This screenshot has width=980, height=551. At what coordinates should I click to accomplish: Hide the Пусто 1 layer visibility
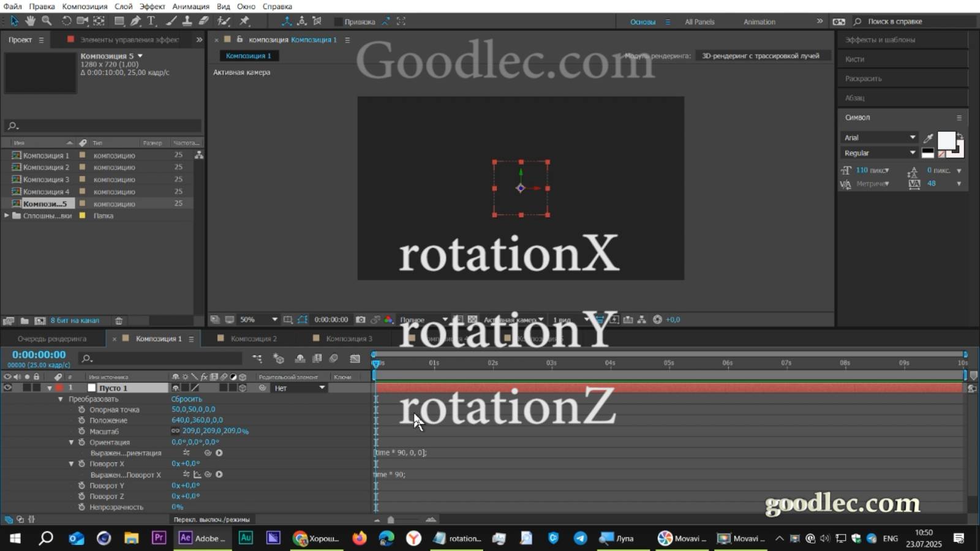tap(6, 388)
